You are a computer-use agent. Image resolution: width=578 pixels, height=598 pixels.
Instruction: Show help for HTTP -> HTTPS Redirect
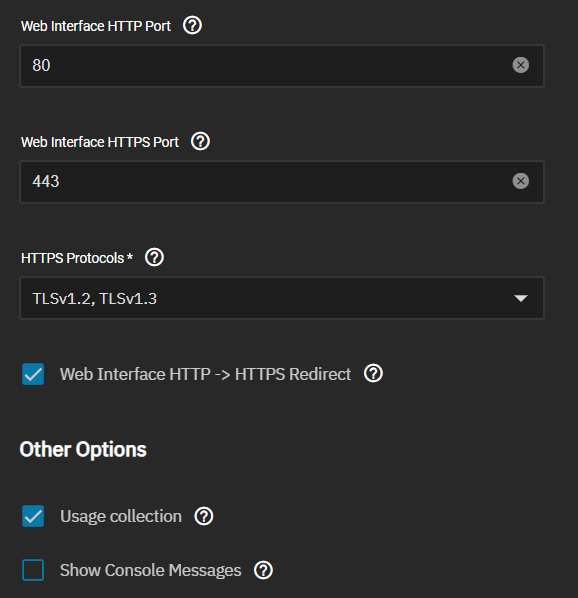pyautogui.click(x=373, y=373)
